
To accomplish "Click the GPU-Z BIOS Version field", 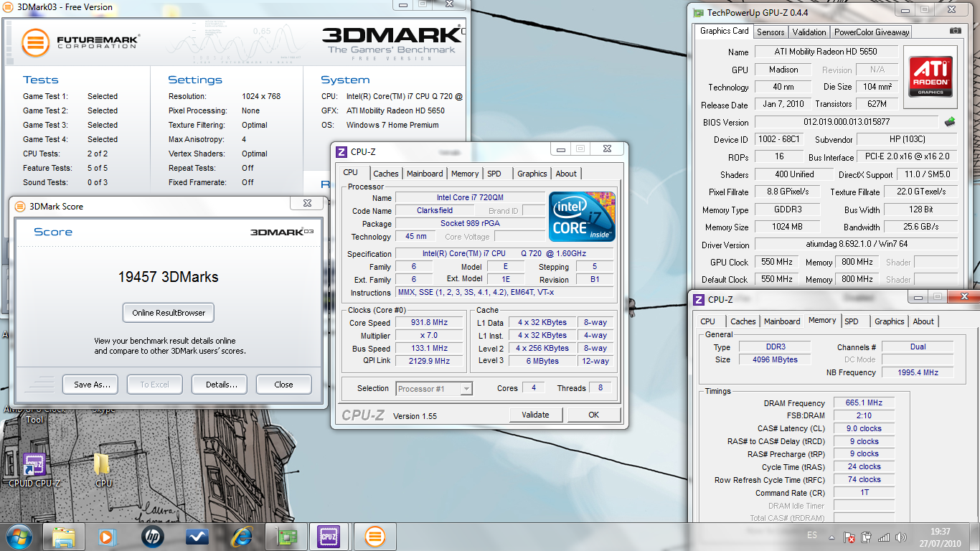I will point(845,122).
